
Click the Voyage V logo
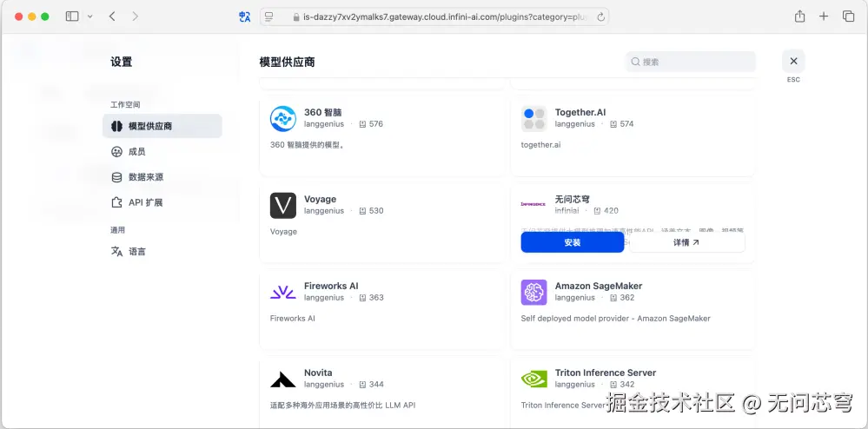click(x=283, y=205)
